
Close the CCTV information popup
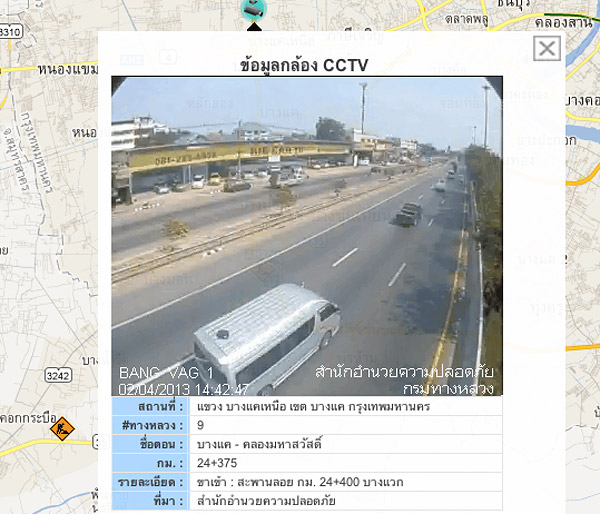[x=547, y=48]
